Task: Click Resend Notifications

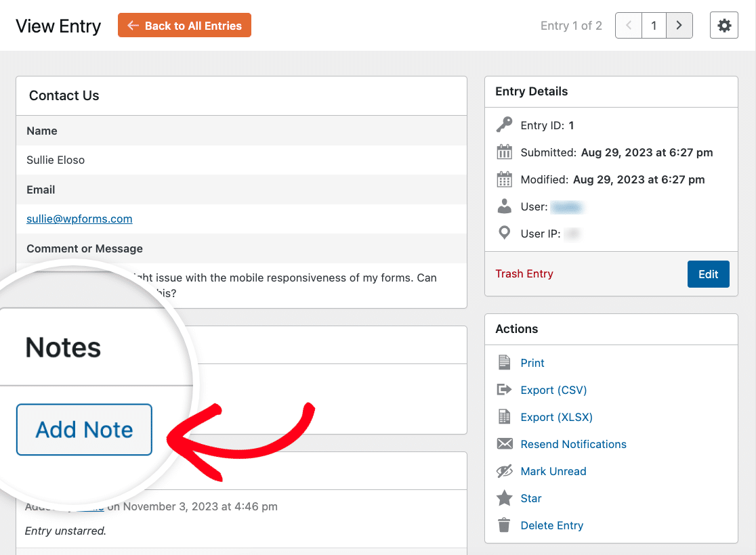Action: (573, 444)
